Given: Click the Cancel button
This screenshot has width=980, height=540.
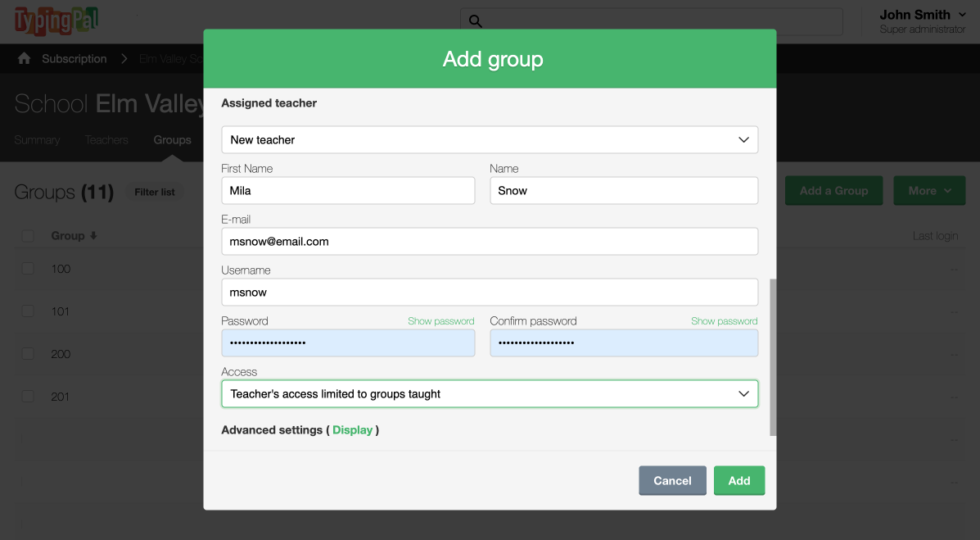Looking at the screenshot, I should click(x=672, y=481).
